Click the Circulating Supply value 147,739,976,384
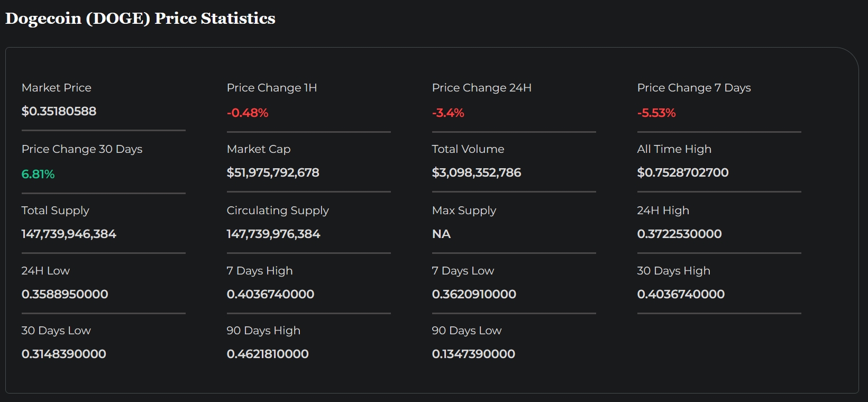The height and width of the screenshot is (402, 868). tap(273, 234)
